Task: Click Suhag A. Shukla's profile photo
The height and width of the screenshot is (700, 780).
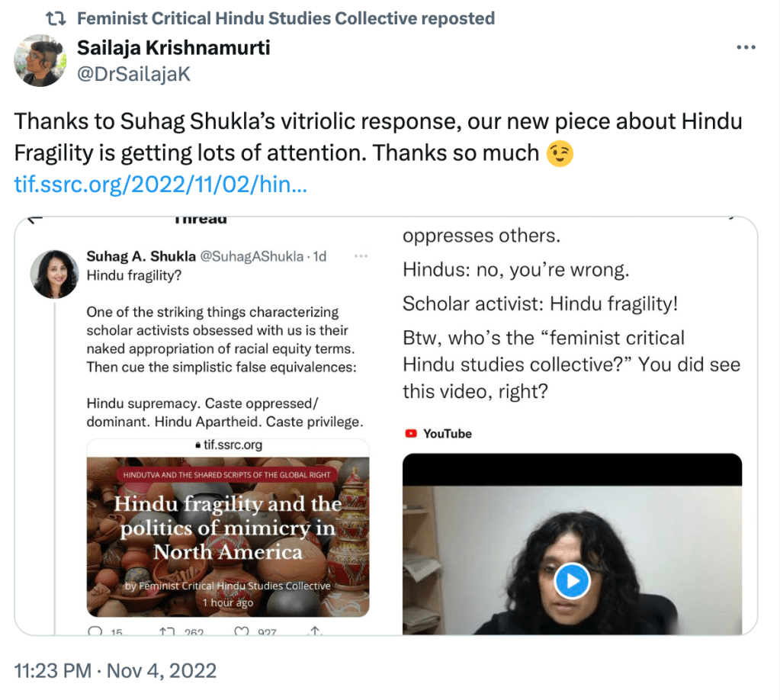Action: coord(55,273)
